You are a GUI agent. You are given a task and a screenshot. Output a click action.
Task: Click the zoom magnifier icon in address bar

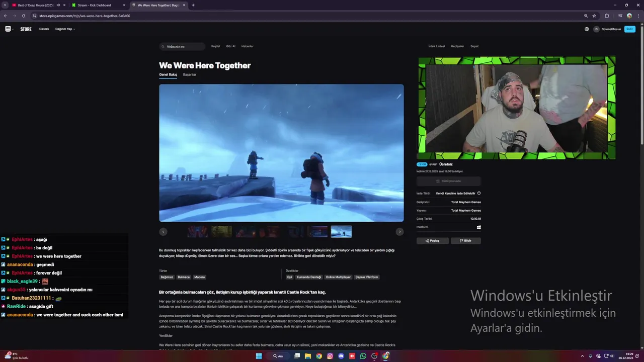[x=586, y=16]
